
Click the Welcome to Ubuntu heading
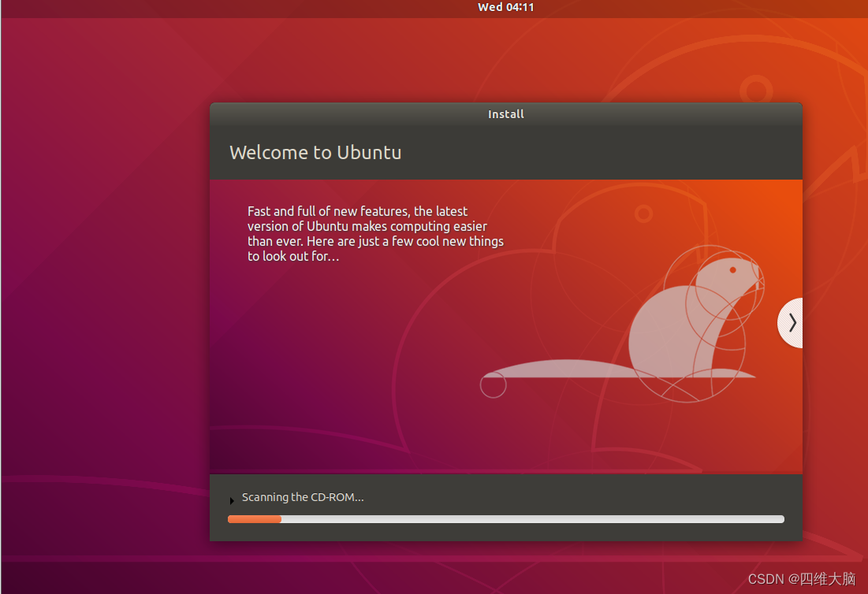pos(315,152)
